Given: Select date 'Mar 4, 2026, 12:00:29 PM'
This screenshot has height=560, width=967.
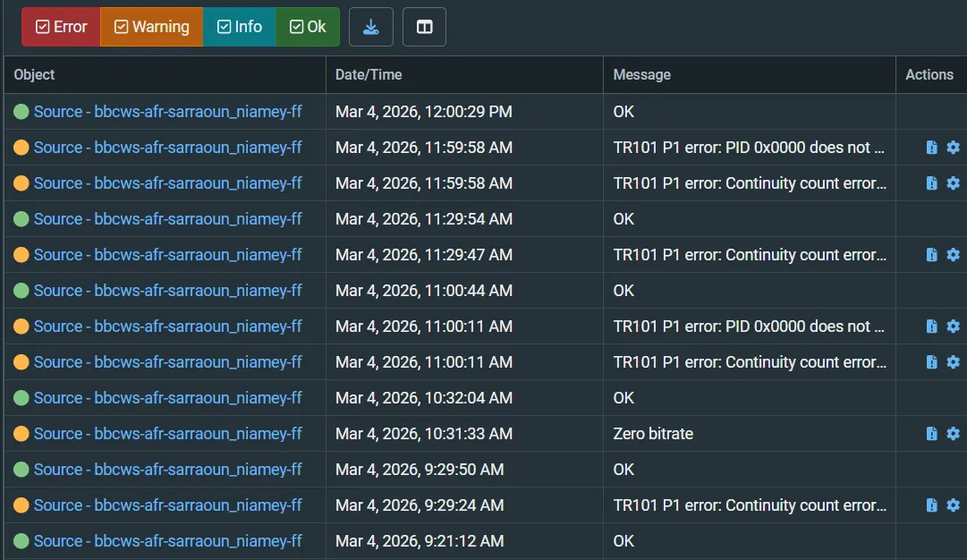Looking at the screenshot, I should coord(424,112).
